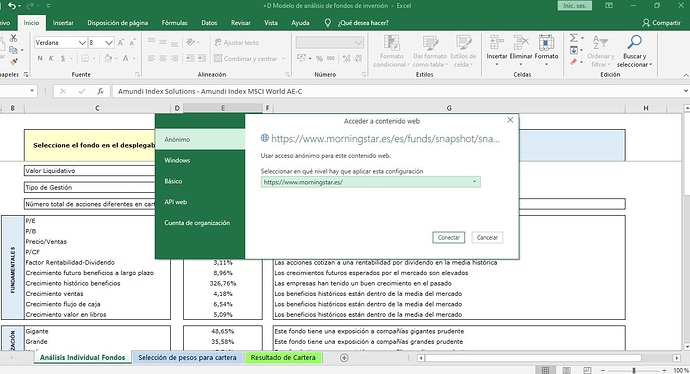Click the cell borders icon
690x374 pixels.
point(85,58)
